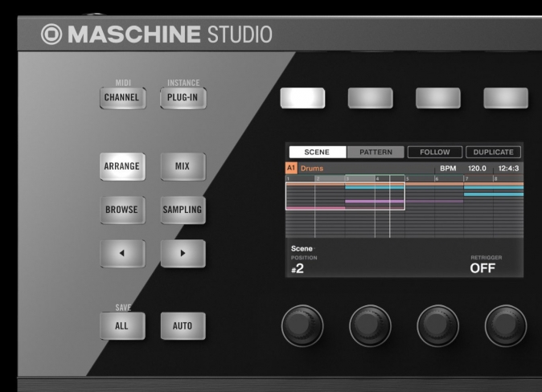This screenshot has width=542, height=392.
Task: Toggle the RETRIGGER OFF value
Action: (482, 268)
